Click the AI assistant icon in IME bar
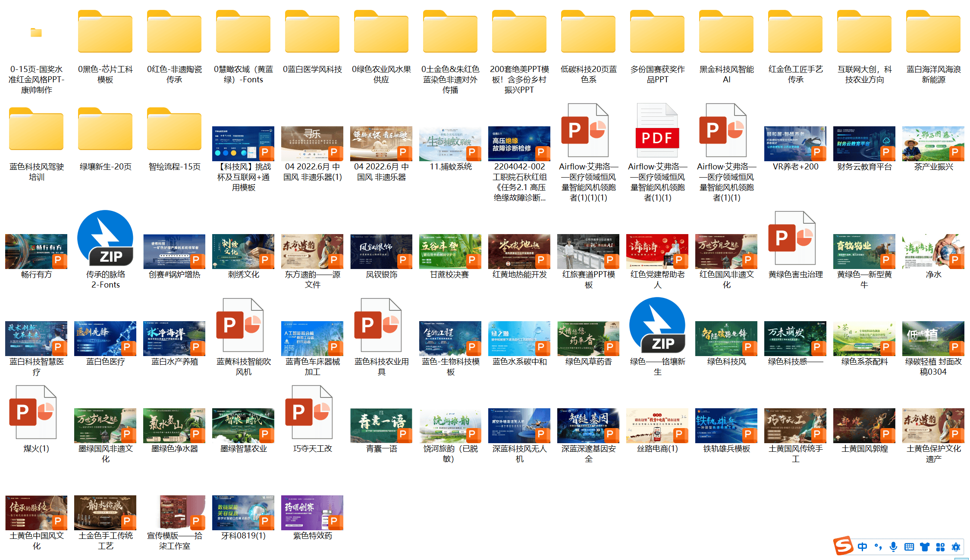Screen dimensions: 970x560 pyautogui.click(x=956, y=547)
